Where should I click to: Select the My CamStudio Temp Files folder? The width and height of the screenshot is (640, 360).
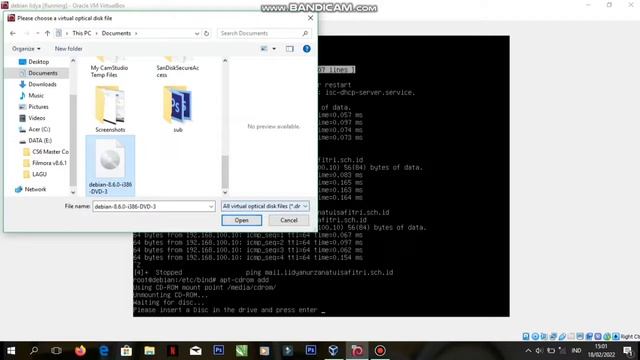pos(109,68)
